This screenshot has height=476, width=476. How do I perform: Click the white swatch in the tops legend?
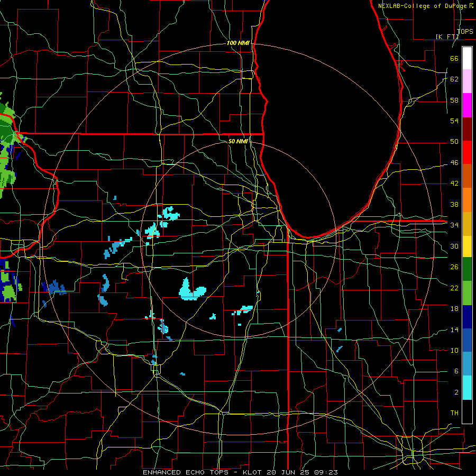pyautogui.click(x=467, y=58)
